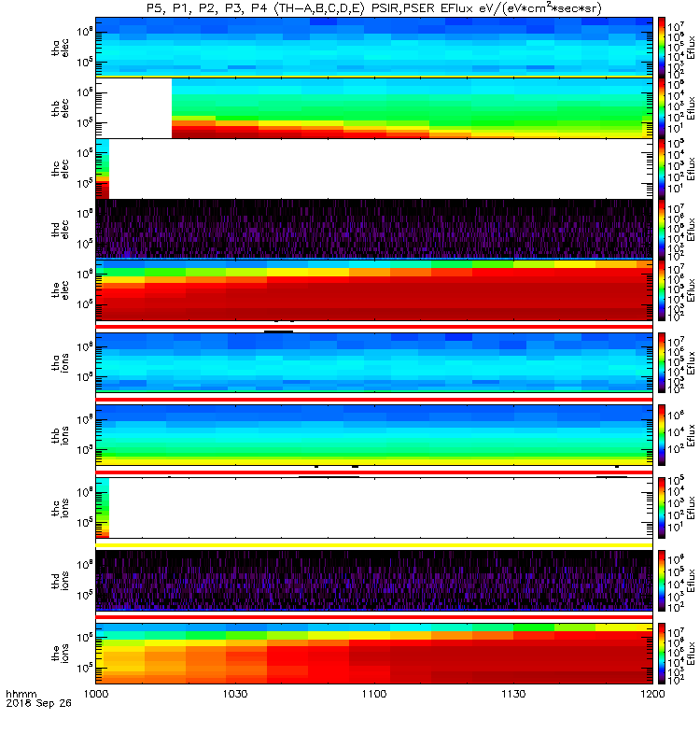Screen dimensions: 700x747
Task: Select the 'tha ions' panel label
Action: pyautogui.click(x=61, y=362)
